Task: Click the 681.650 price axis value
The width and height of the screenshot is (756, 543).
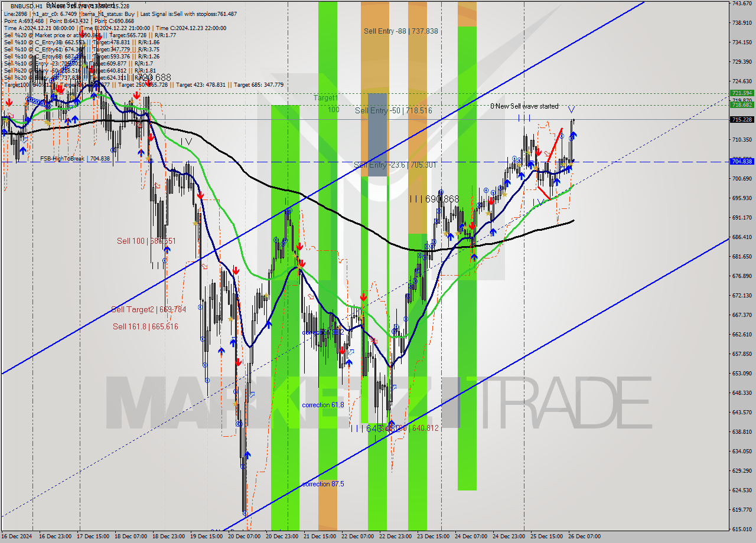Action: point(742,257)
